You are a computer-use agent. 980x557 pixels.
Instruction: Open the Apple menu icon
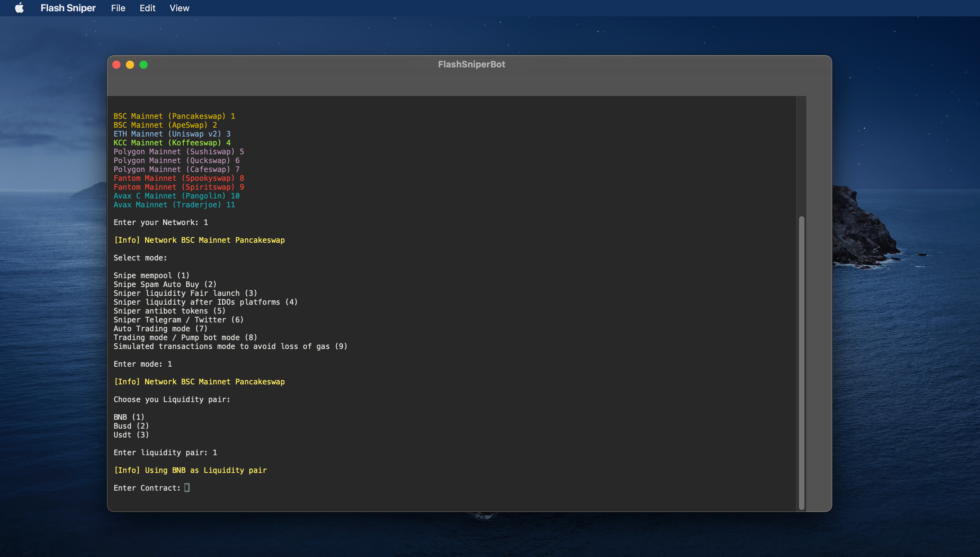click(x=19, y=8)
